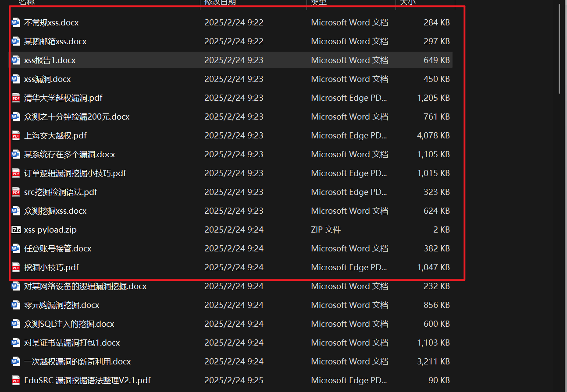The height and width of the screenshot is (392, 567).
Task: Sort files by the 修改日期 column header
Action: click(220, 2)
